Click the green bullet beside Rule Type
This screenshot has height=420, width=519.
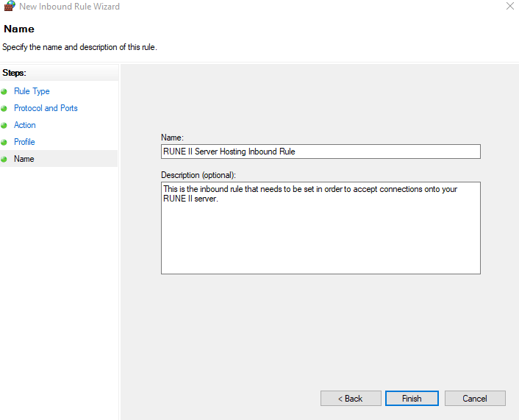pyautogui.click(x=4, y=92)
